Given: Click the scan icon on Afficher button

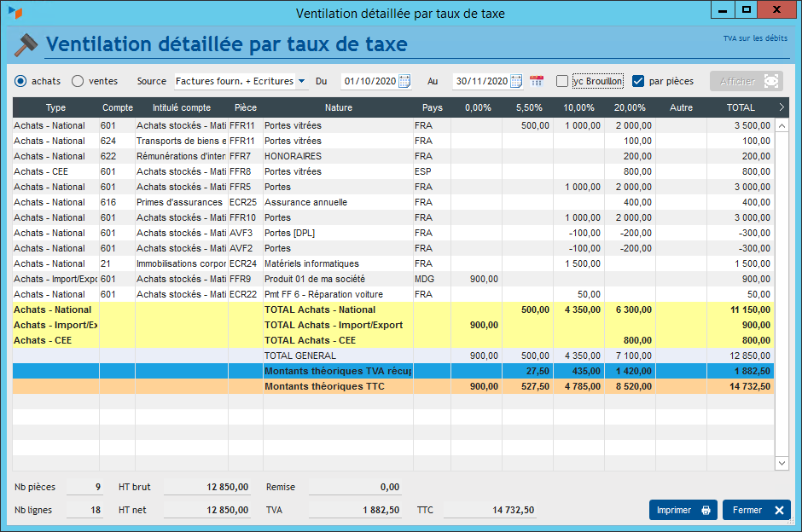Looking at the screenshot, I should point(771,81).
